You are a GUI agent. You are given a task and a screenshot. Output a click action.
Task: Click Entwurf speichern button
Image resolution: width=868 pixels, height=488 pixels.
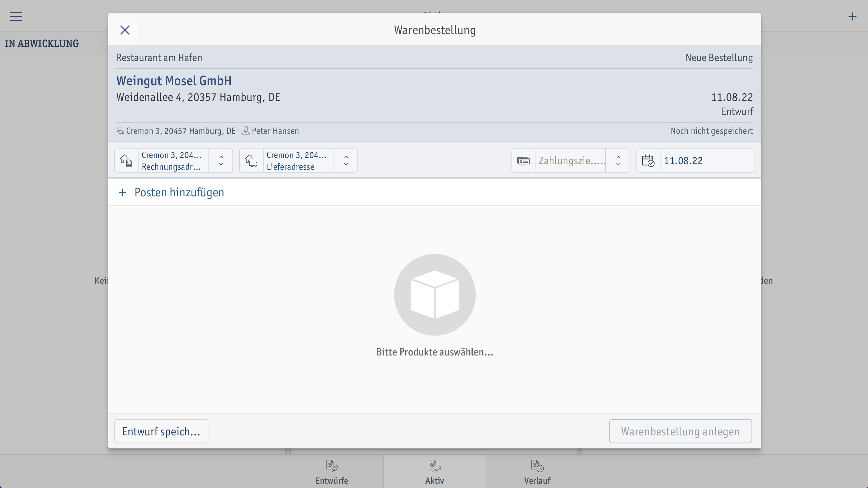point(161,431)
